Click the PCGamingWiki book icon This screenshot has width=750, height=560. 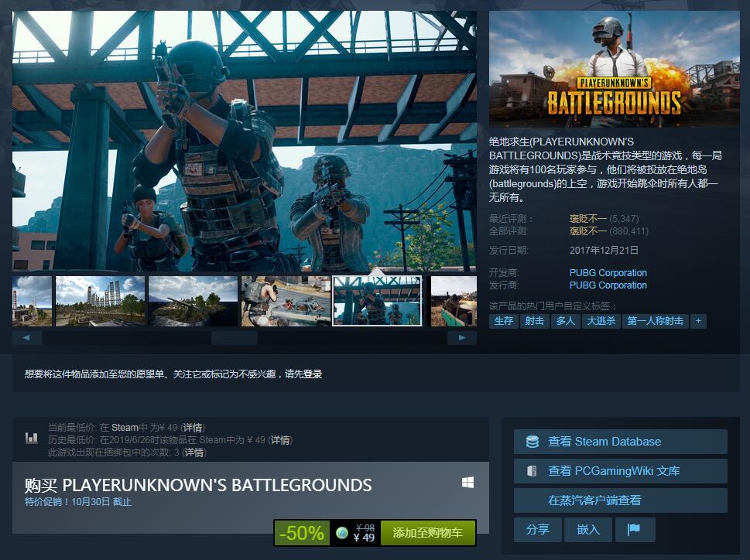tap(533, 471)
